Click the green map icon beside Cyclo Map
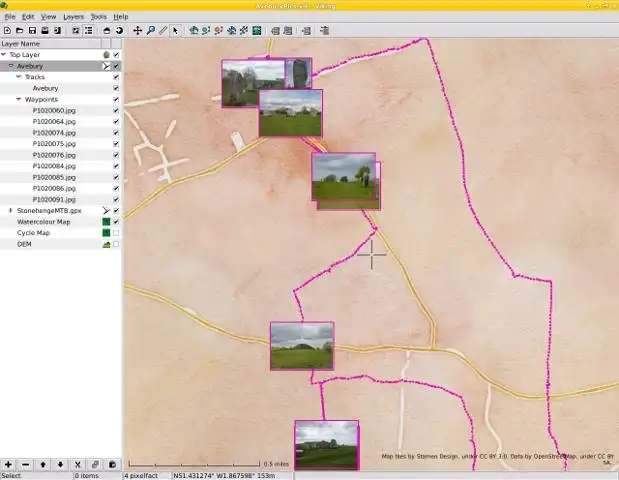This screenshot has width=619, height=480. [x=106, y=233]
